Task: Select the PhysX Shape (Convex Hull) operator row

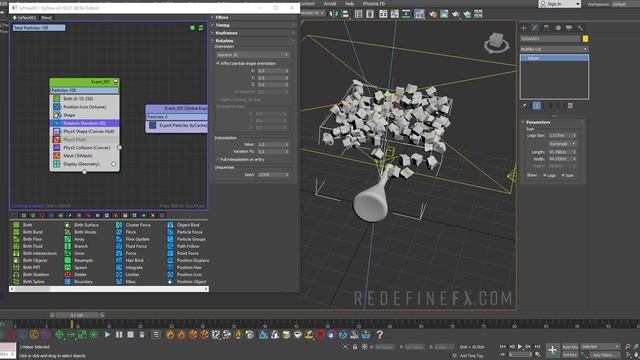Action: [x=84, y=131]
